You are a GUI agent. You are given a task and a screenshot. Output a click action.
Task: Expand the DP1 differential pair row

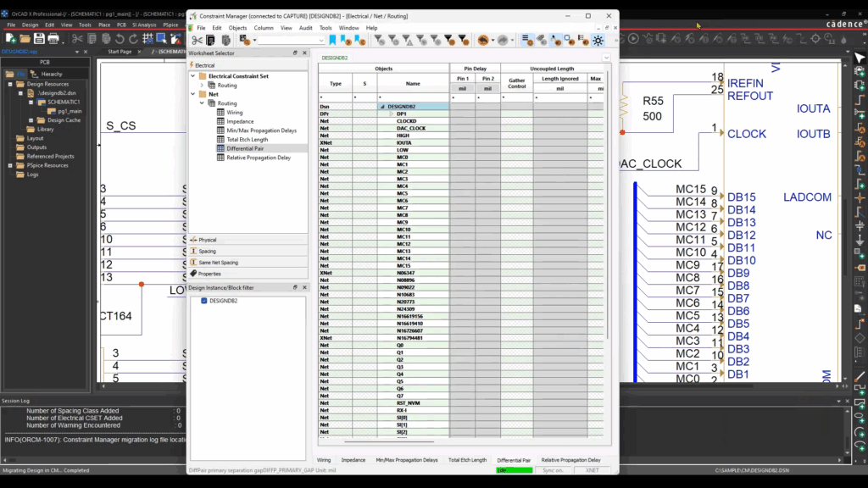pyautogui.click(x=391, y=114)
